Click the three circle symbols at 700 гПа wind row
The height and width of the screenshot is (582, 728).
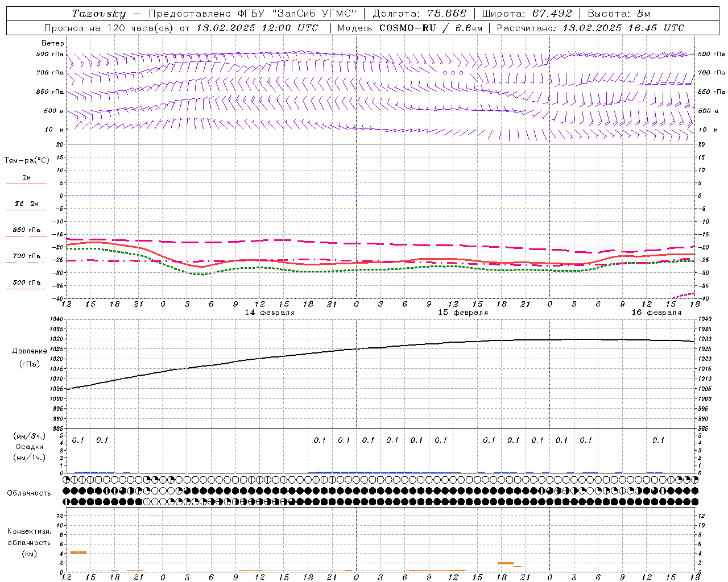pyautogui.click(x=453, y=73)
